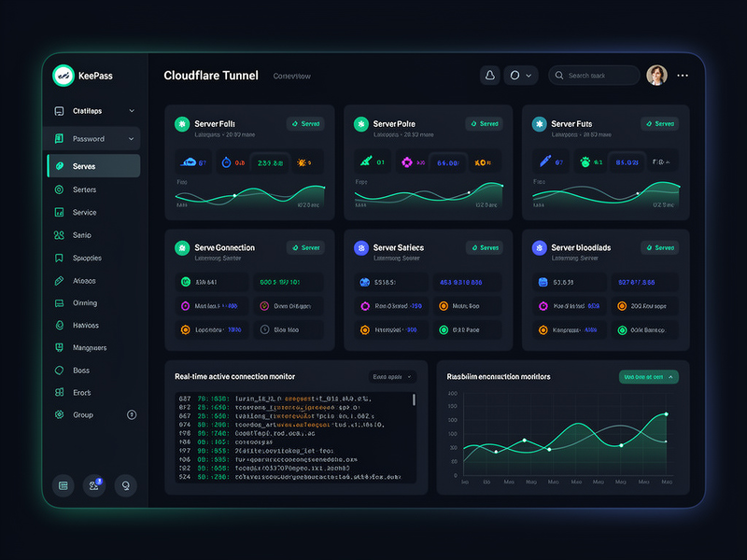747x560 pixels.
Task: Click the blue pen metric in Server Futs
Action: tap(545, 161)
